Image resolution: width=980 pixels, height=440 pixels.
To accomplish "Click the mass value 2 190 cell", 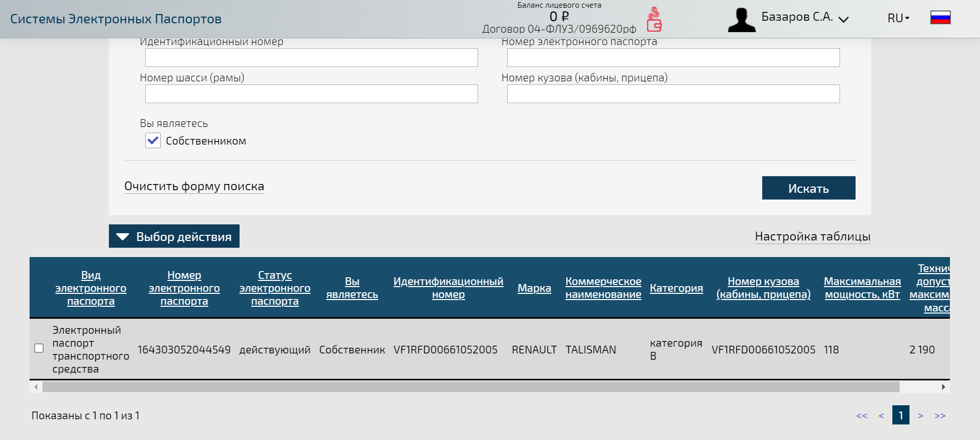I will 922,350.
